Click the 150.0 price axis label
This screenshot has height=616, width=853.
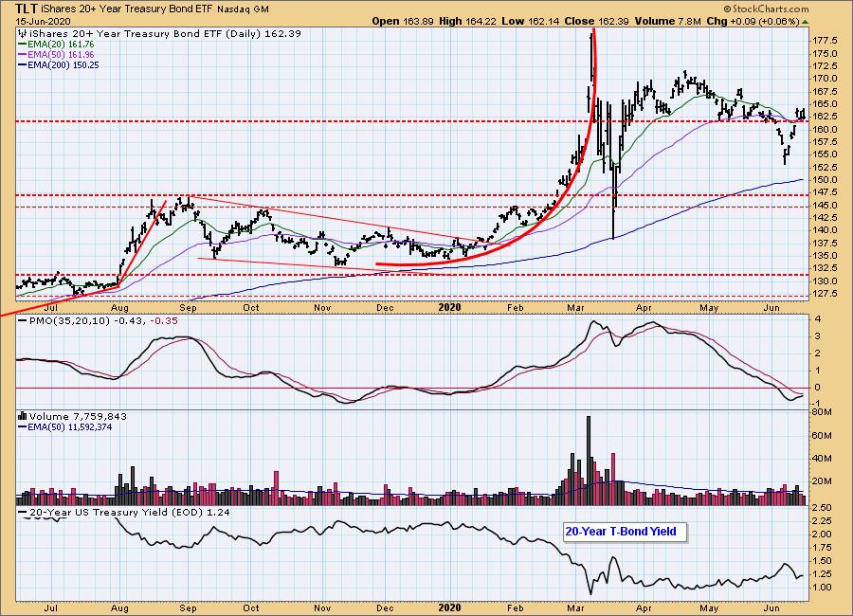tap(825, 179)
